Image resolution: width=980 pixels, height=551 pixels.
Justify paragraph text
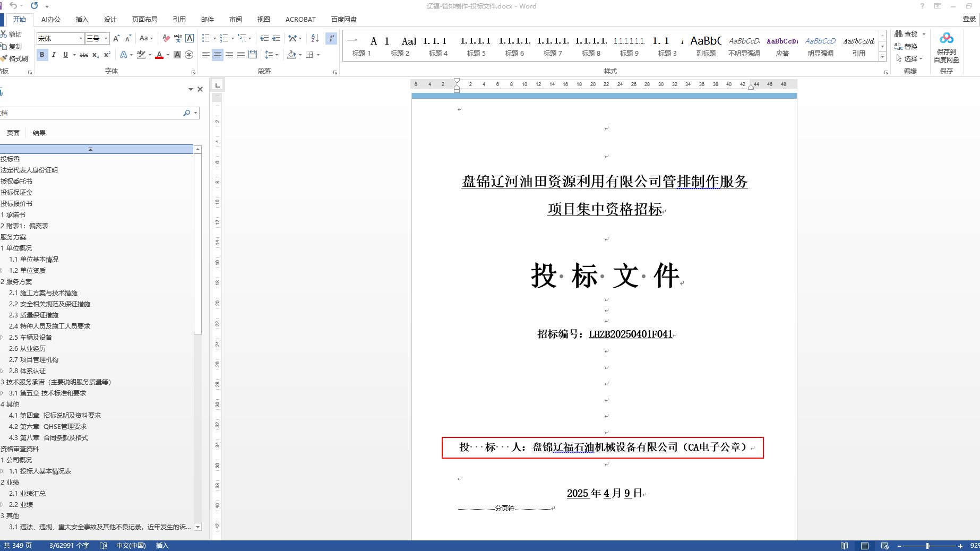241,55
